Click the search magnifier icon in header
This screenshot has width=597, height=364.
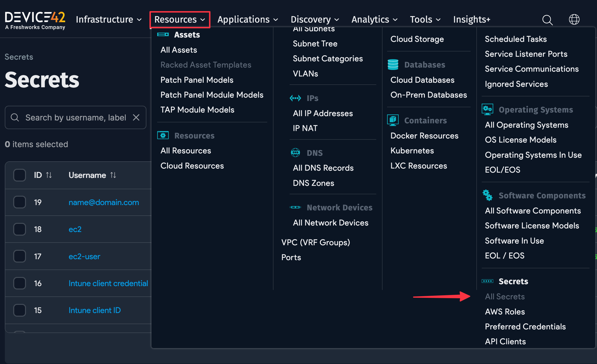(547, 20)
